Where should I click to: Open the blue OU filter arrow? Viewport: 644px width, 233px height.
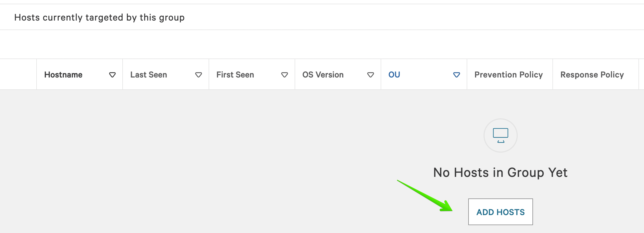457,75
